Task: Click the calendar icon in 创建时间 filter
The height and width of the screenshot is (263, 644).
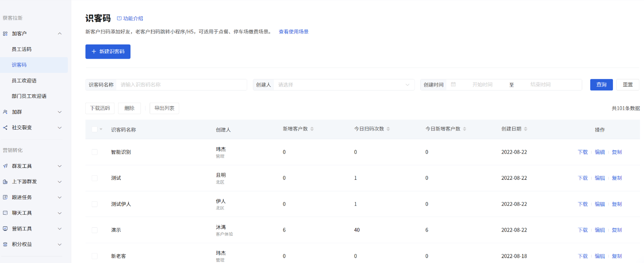Action: pyautogui.click(x=453, y=84)
